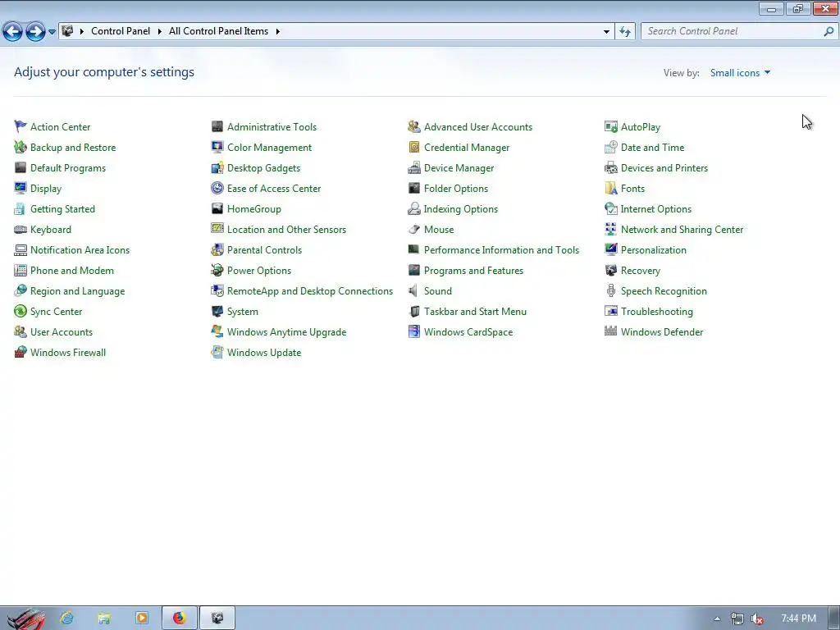Viewport: 840px width, 630px height.
Task: Click the Action Center flag icon
Action: pos(21,126)
